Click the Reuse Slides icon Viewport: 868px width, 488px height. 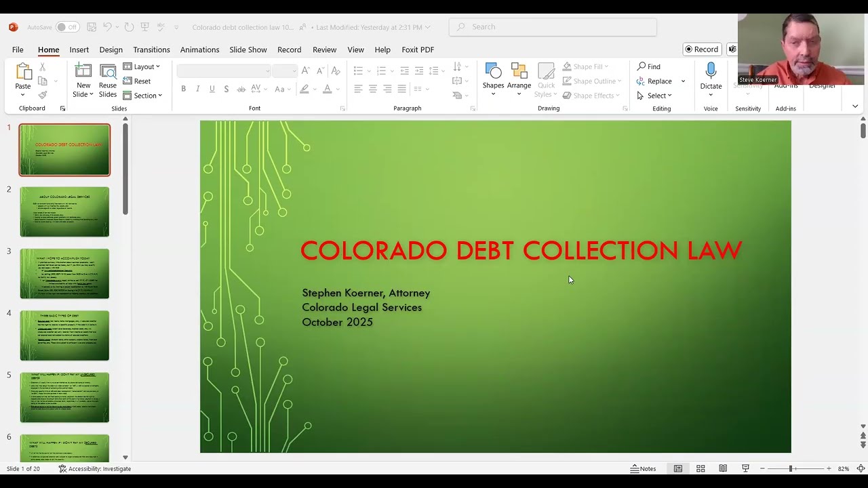(x=108, y=71)
